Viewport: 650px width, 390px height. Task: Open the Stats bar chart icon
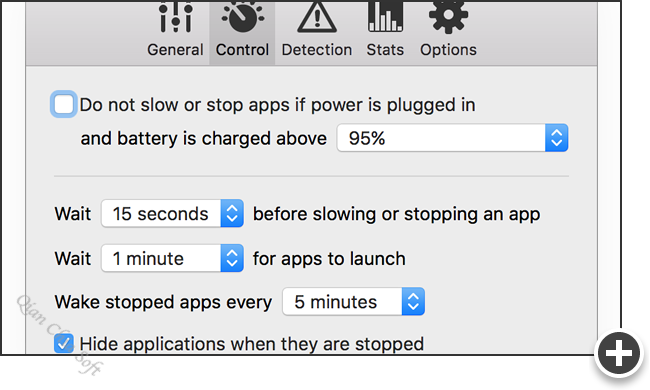385,17
